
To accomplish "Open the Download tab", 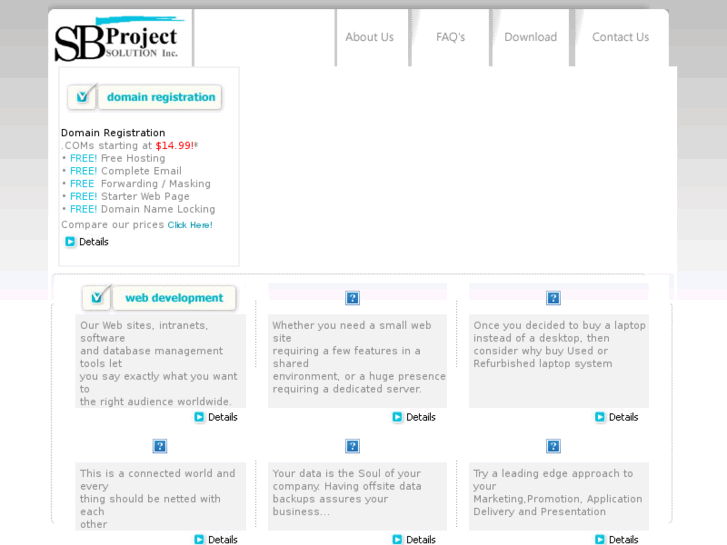I will coord(530,37).
